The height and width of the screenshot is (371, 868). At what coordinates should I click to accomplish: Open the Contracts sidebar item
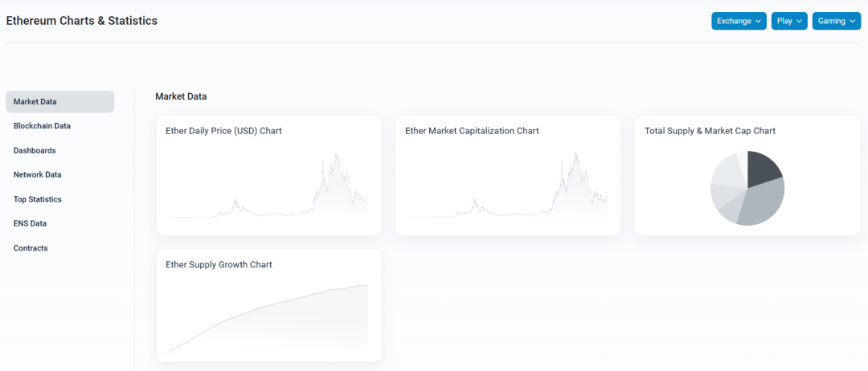[31, 248]
